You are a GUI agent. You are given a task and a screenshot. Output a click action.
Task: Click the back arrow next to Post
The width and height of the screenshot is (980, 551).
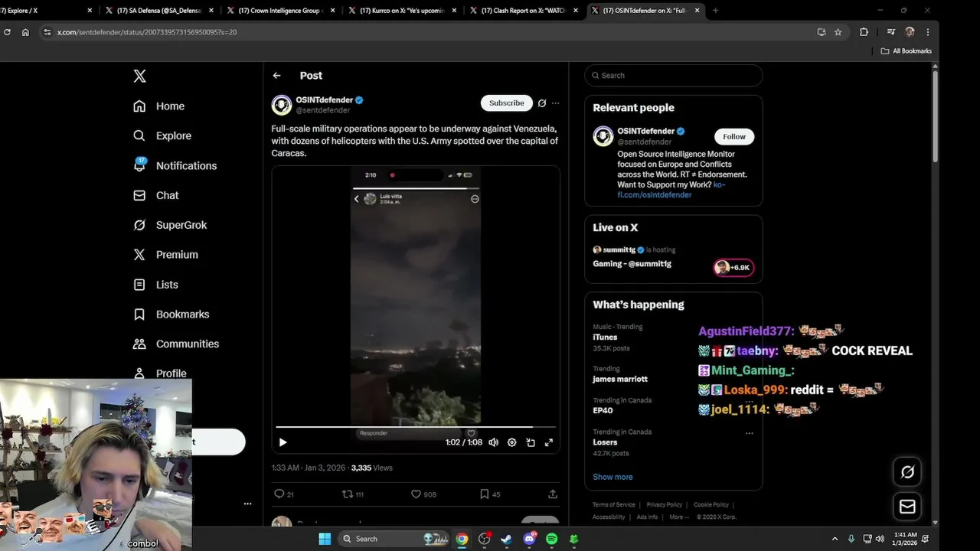pos(276,76)
